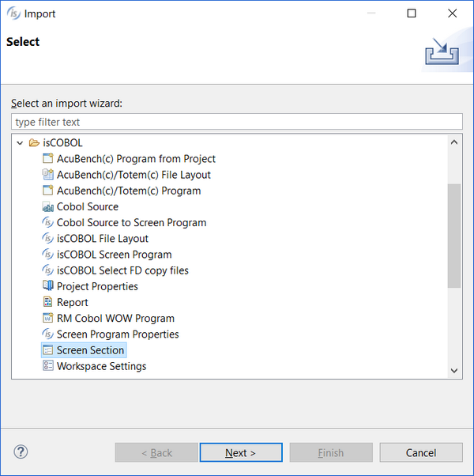The width and height of the screenshot is (474, 476).
Task: Click the Cobol Source icon
Action: (x=47, y=206)
